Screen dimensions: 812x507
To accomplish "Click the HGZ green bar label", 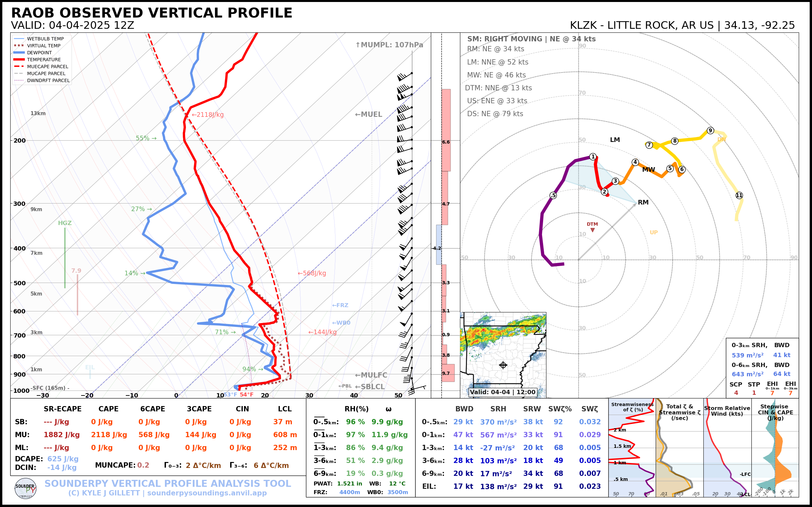I will (65, 223).
